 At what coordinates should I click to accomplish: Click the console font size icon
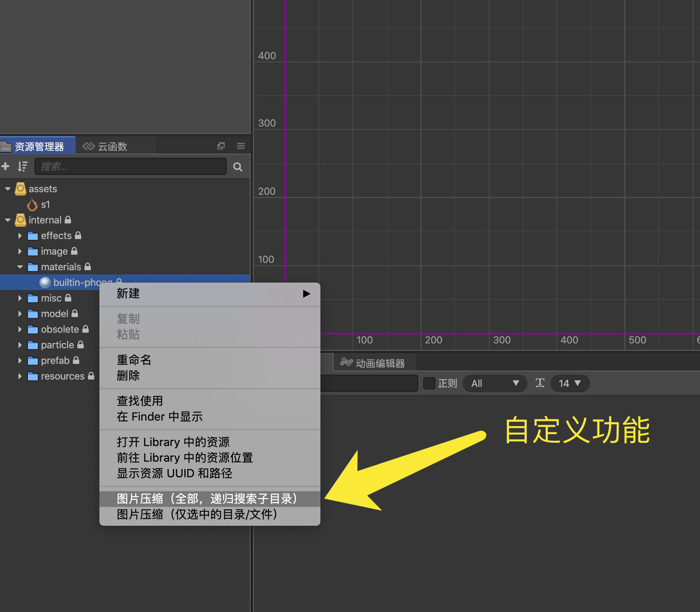540,383
